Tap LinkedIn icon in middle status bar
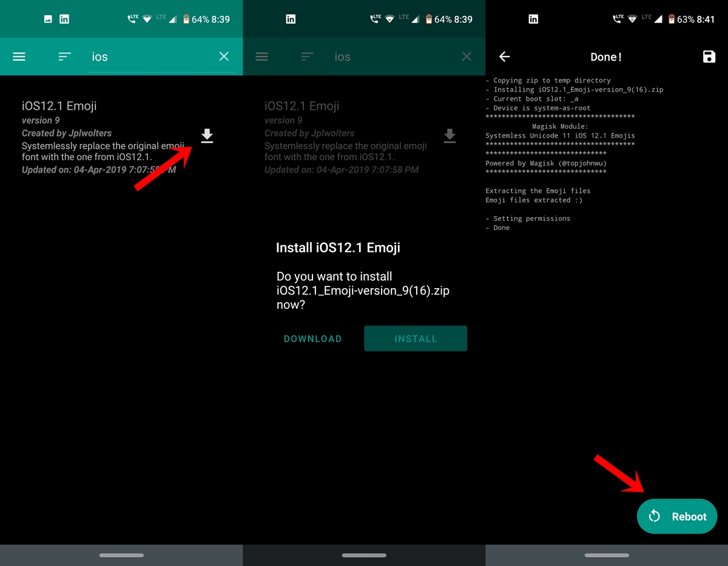 coord(291,19)
